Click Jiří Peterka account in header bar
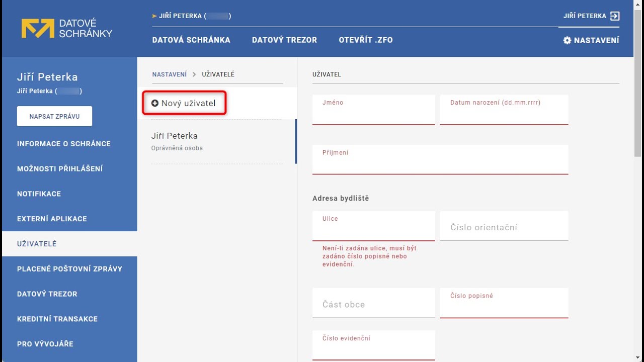This screenshot has height=362, width=644. 195,16
